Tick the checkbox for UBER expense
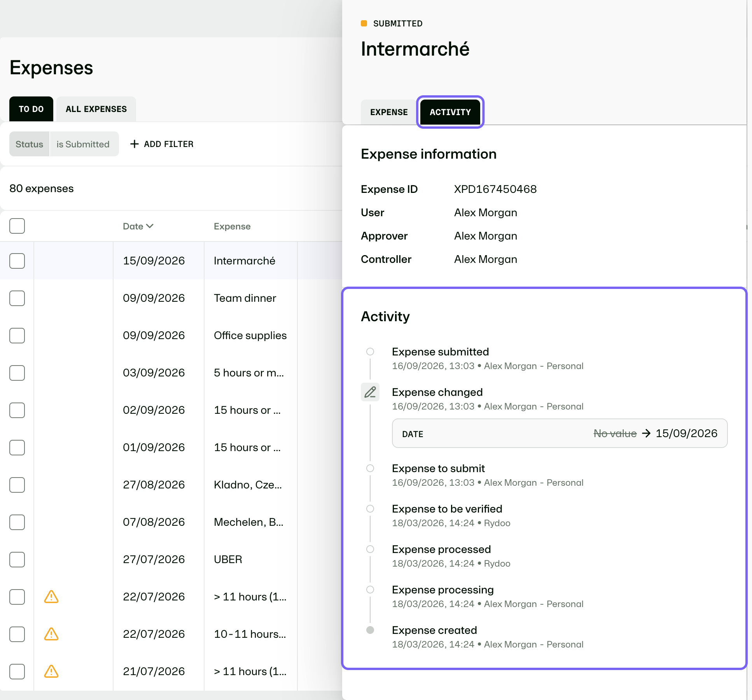 coord(17,559)
